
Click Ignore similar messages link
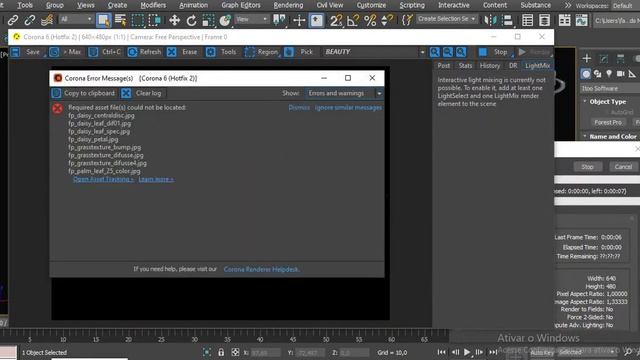(348, 107)
